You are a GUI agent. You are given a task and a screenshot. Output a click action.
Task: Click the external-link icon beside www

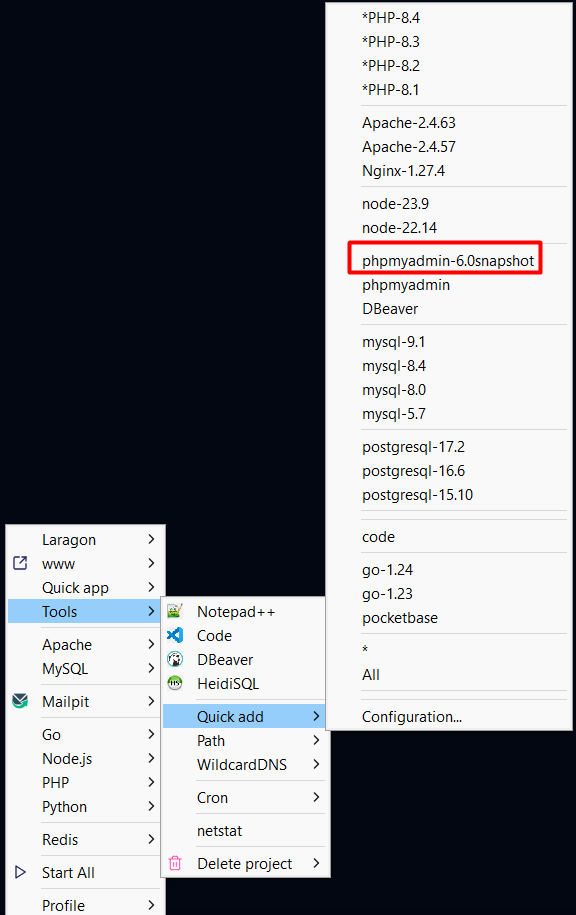[18, 563]
